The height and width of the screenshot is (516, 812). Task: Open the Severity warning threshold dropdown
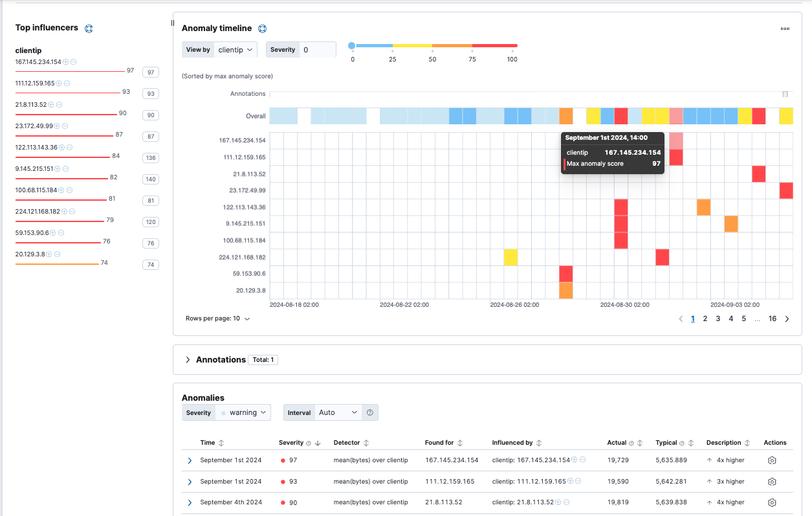(x=244, y=412)
